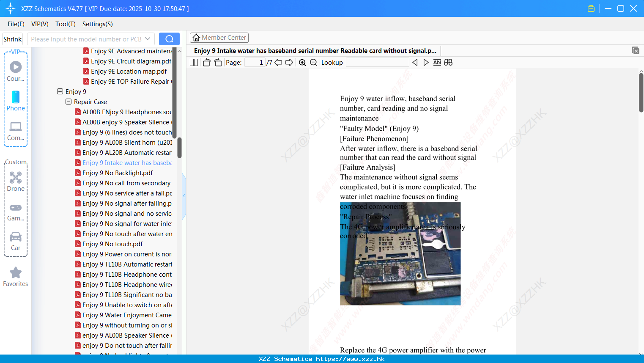Open the Computer category icon

pyautogui.click(x=16, y=131)
